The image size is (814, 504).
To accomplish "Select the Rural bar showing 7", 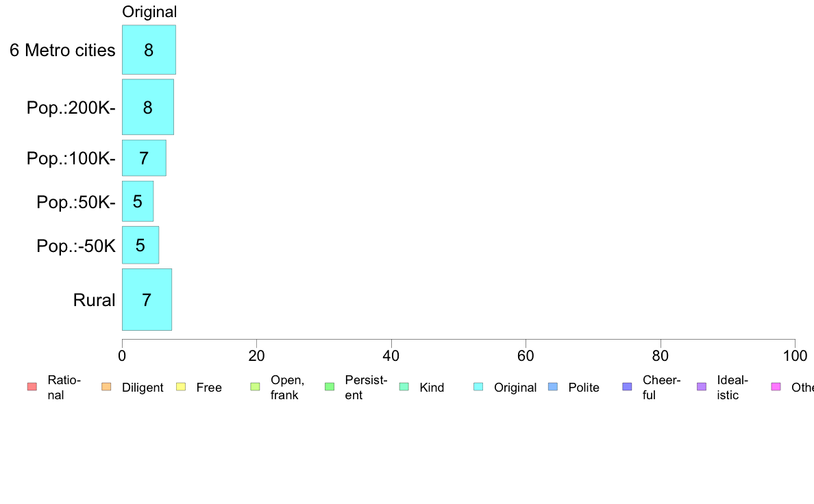I will point(147,300).
